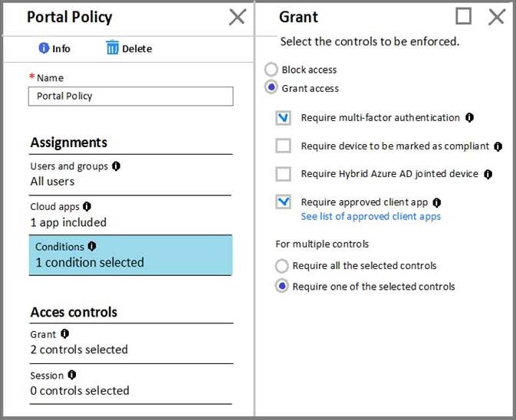Open See list of approved client apps link
516x420 pixels.
370,217
